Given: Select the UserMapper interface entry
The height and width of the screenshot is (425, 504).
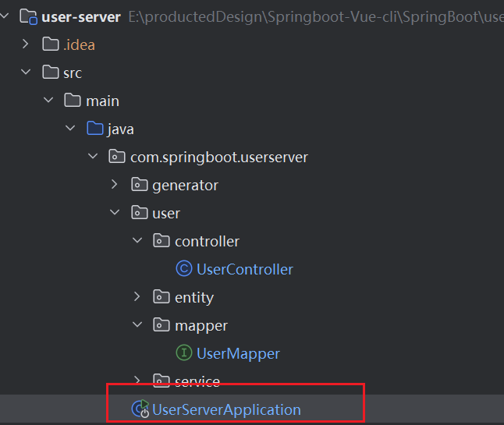Looking at the screenshot, I should tap(238, 353).
